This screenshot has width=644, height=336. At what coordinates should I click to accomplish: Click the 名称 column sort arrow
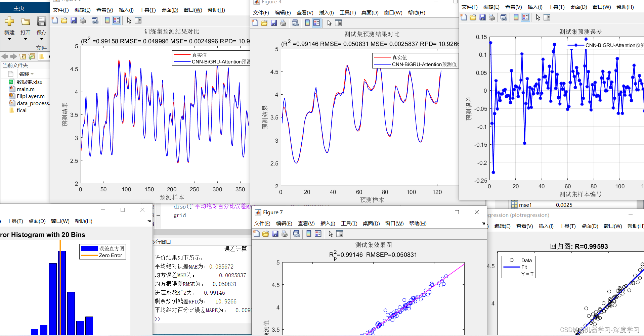(32, 74)
